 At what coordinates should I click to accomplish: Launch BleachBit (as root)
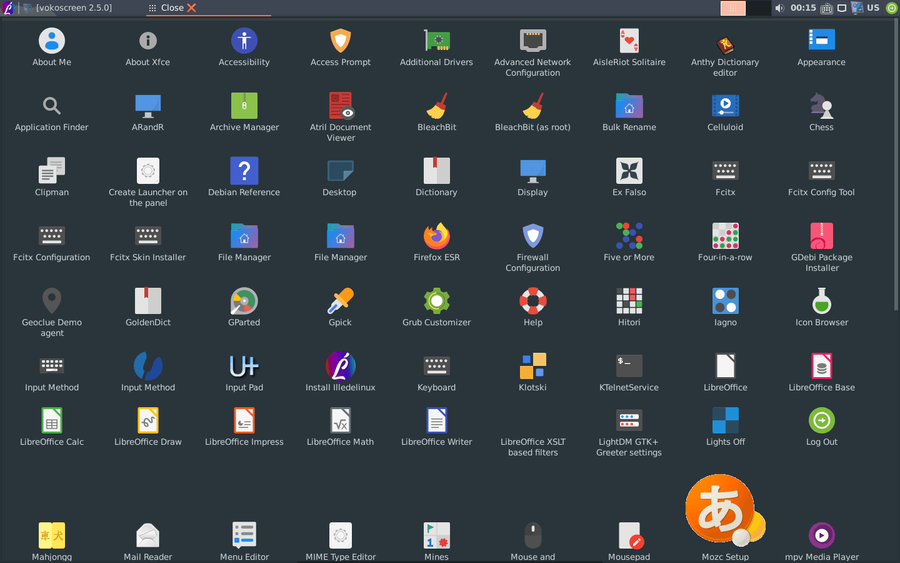click(533, 112)
